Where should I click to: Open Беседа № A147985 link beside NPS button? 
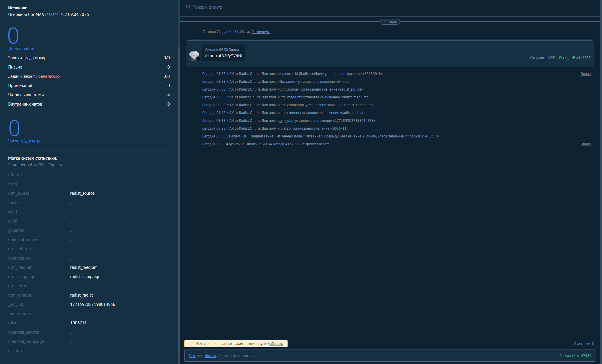tap(574, 58)
